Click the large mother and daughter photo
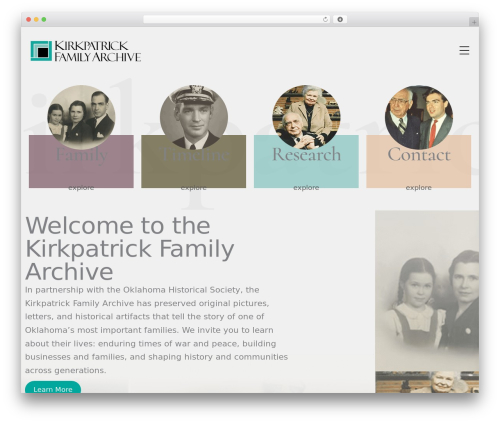 (427, 291)
